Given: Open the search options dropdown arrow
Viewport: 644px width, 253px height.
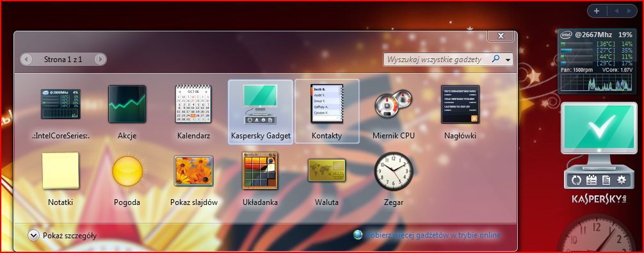Looking at the screenshot, I should pos(509,60).
